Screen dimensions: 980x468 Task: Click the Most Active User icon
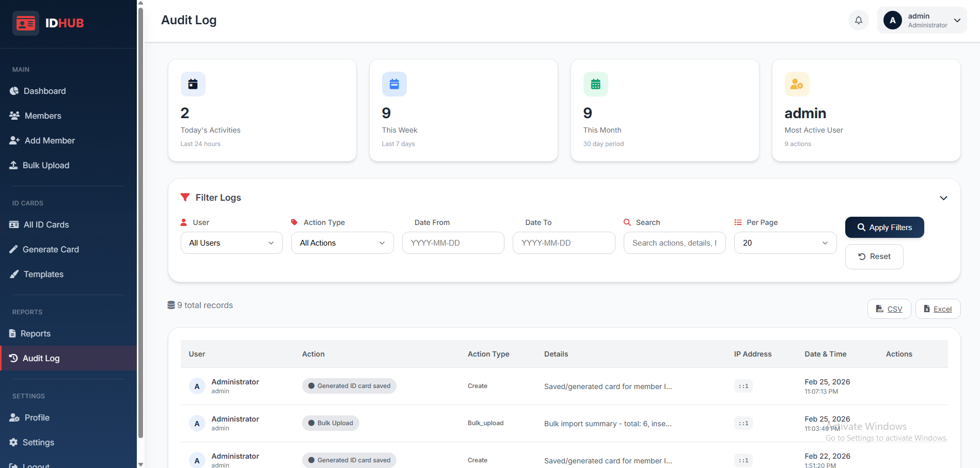(x=797, y=84)
